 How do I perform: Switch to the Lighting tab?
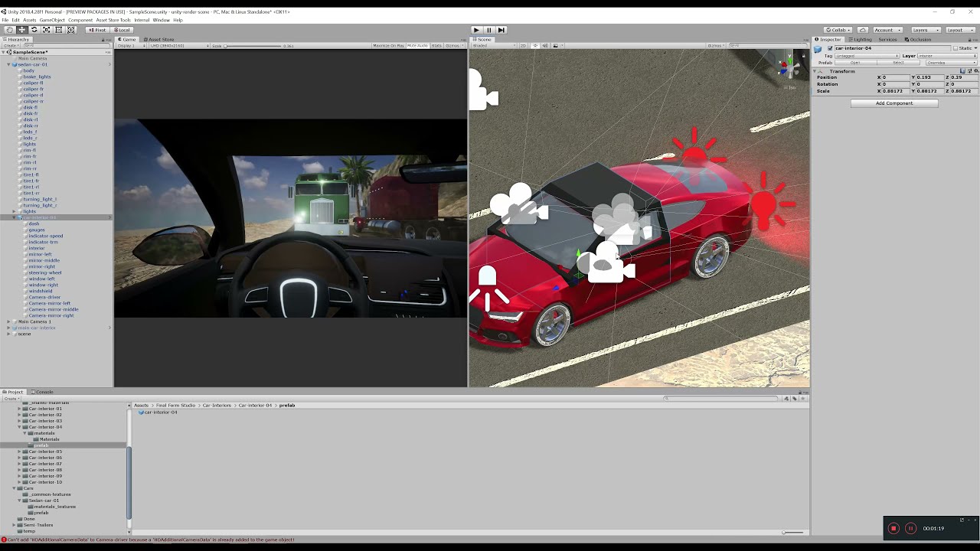point(859,39)
